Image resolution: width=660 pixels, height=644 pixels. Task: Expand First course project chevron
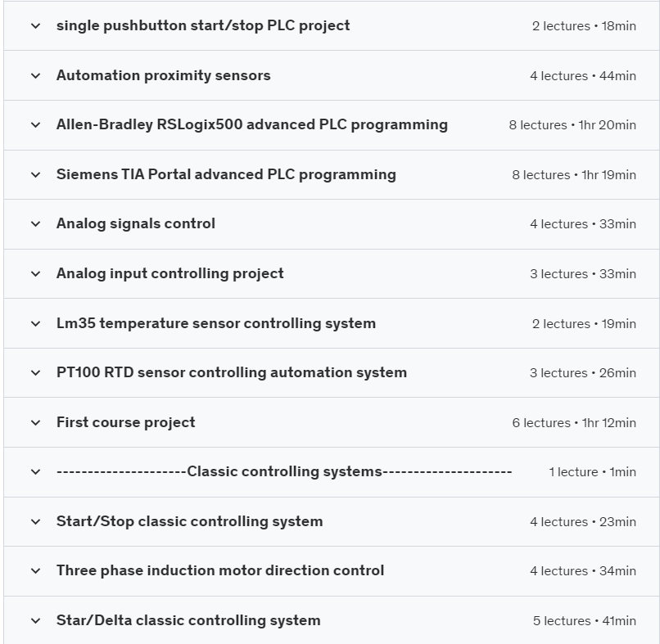click(x=35, y=423)
